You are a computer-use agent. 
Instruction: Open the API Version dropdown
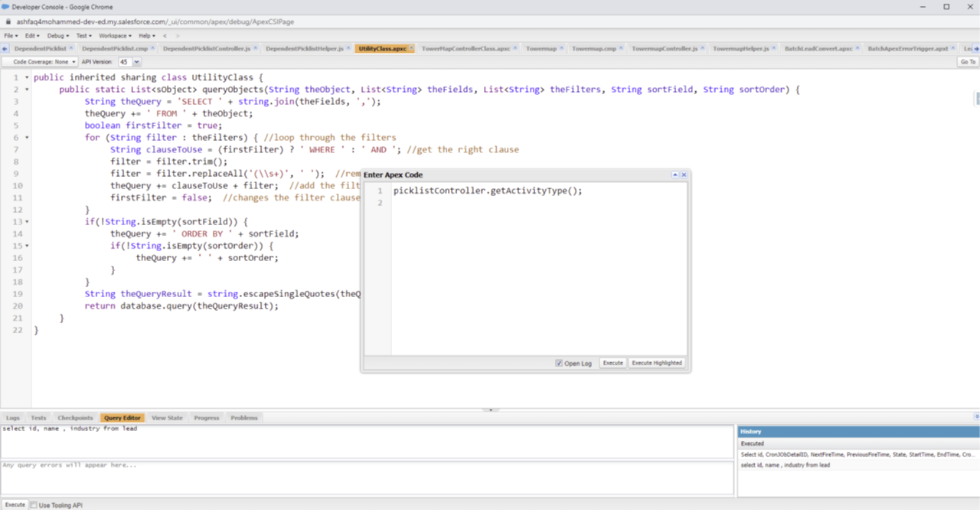coord(136,61)
